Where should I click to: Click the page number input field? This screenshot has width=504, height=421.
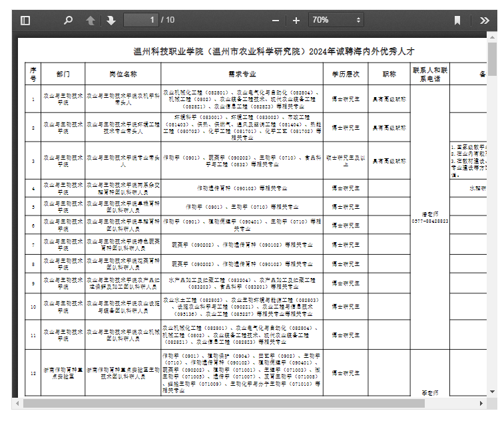click(x=141, y=20)
